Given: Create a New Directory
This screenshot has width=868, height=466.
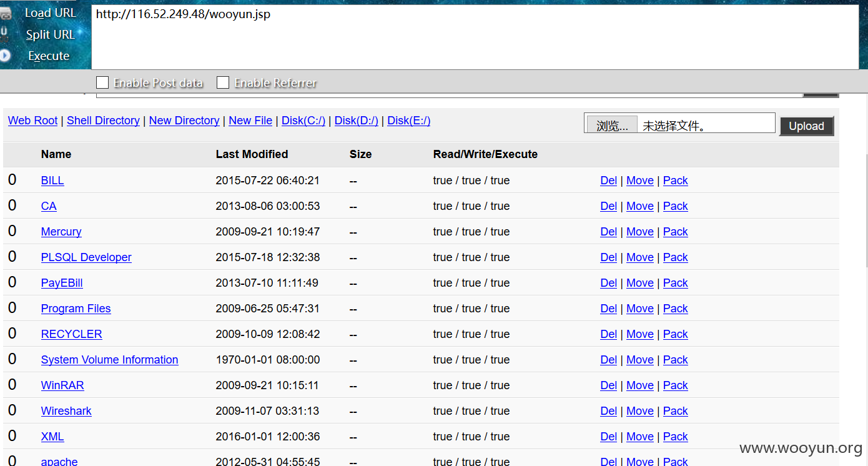Looking at the screenshot, I should click(x=184, y=121).
